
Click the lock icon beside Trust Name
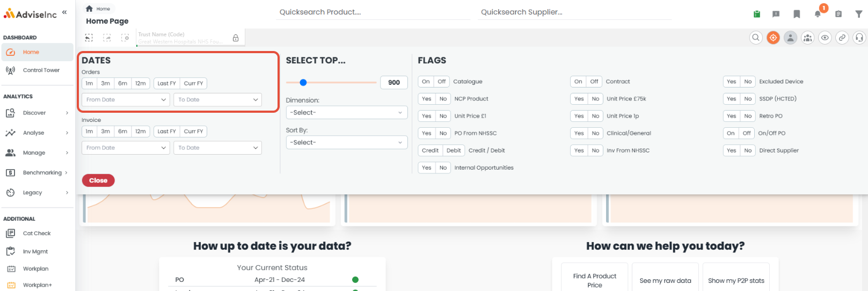236,38
